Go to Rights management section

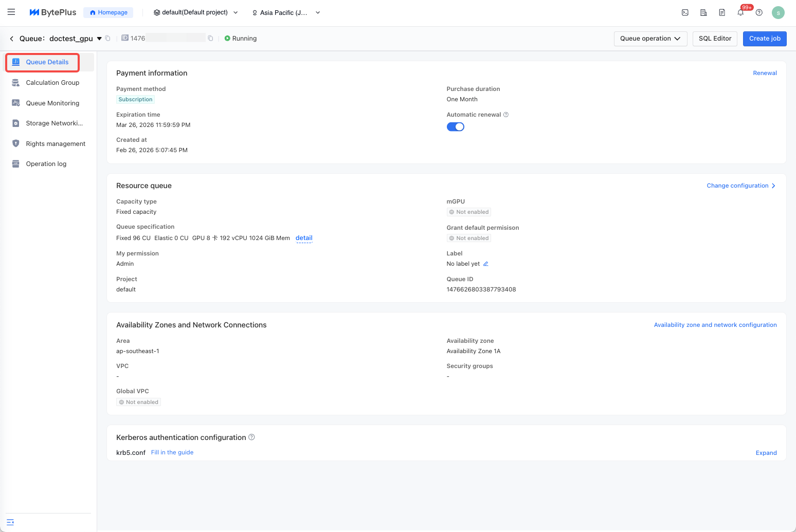point(56,144)
